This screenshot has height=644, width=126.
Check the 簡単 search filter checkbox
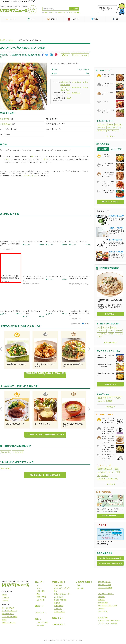[x=43, y=13]
